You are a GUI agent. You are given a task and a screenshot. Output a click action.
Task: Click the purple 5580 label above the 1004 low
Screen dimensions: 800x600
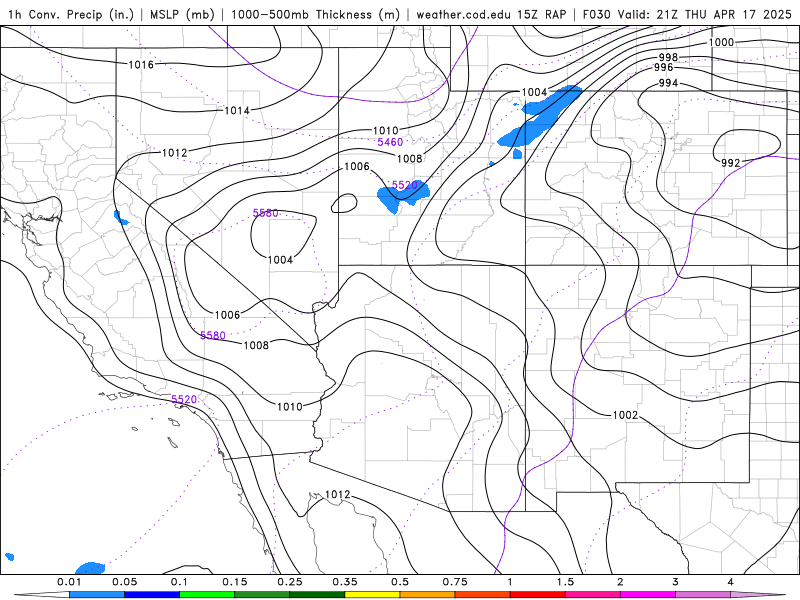point(266,213)
